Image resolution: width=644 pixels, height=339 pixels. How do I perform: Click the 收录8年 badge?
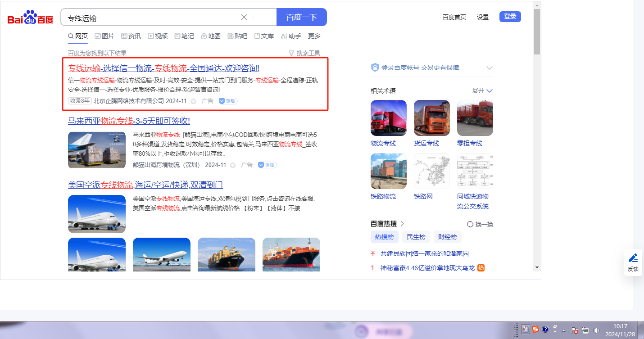pyautogui.click(x=80, y=101)
